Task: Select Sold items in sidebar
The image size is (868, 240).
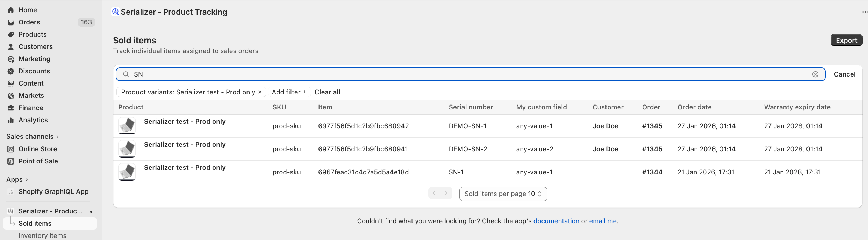Action: click(x=35, y=224)
